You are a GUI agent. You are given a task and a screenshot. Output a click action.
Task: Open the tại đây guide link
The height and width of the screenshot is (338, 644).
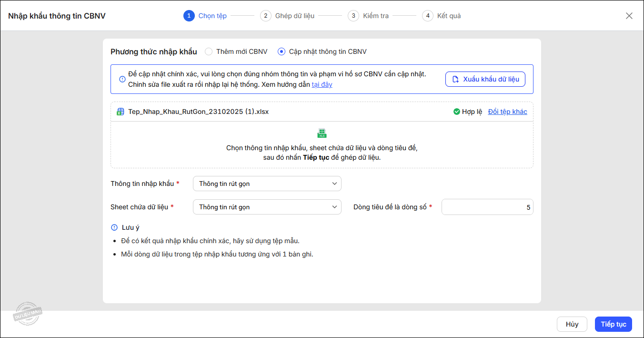coord(322,84)
